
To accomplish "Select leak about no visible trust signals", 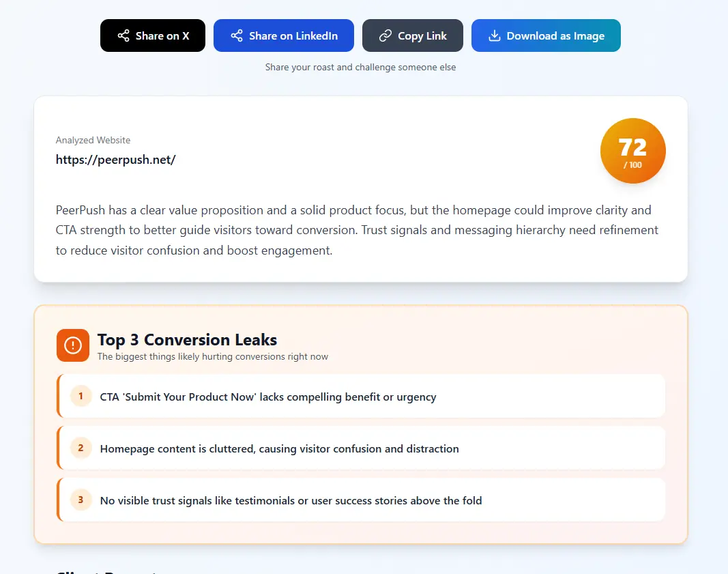I will coord(361,500).
